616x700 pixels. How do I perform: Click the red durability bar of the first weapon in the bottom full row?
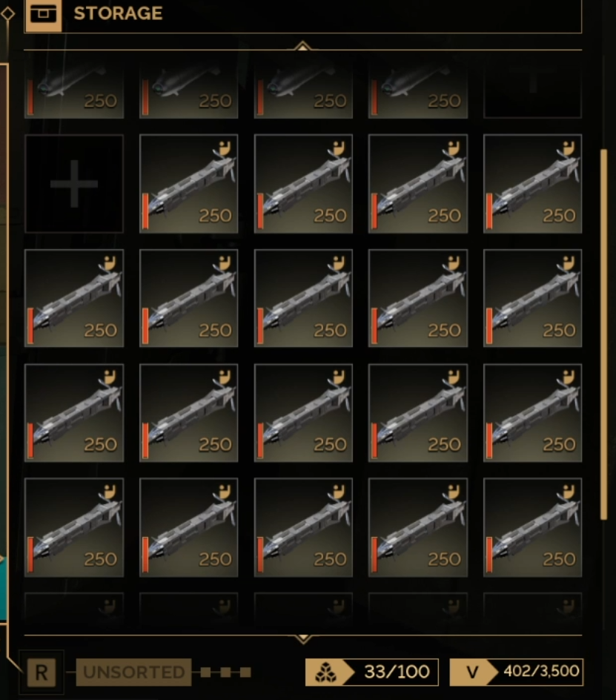(30, 555)
